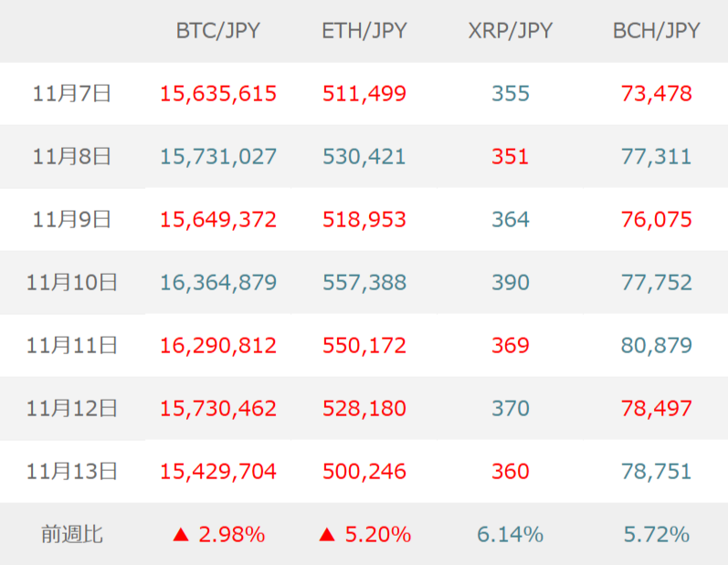This screenshot has width=728, height=565.
Task: Click the XRP/JPY column header
Action: pyautogui.click(x=510, y=30)
